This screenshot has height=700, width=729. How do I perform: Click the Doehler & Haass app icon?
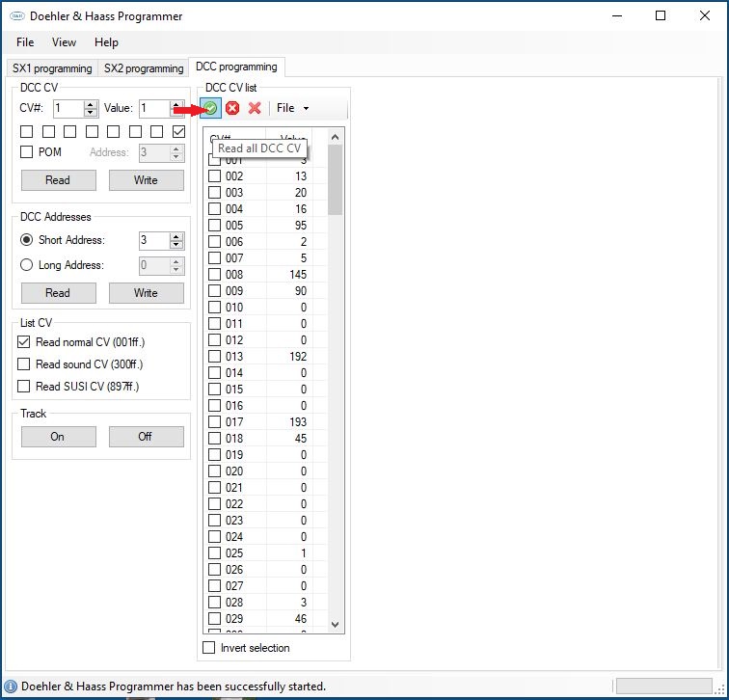[17, 15]
